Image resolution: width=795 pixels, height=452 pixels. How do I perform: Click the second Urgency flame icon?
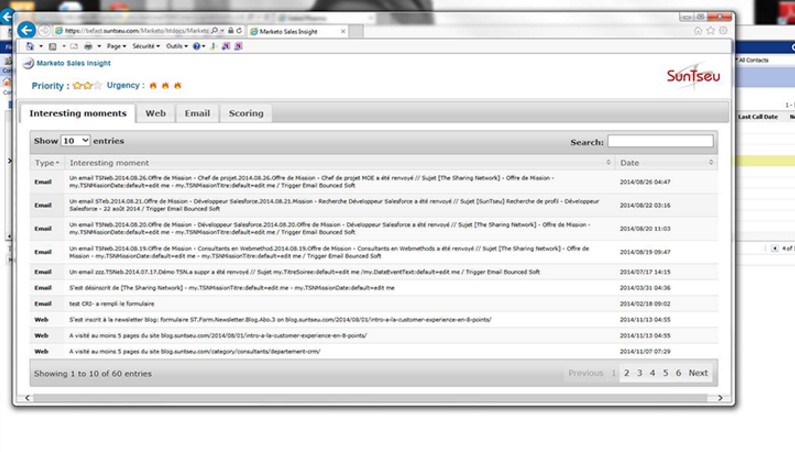(165, 85)
